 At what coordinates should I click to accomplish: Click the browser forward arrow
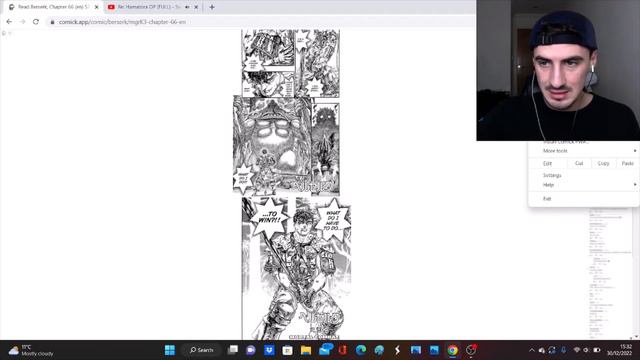pos(22,22)
